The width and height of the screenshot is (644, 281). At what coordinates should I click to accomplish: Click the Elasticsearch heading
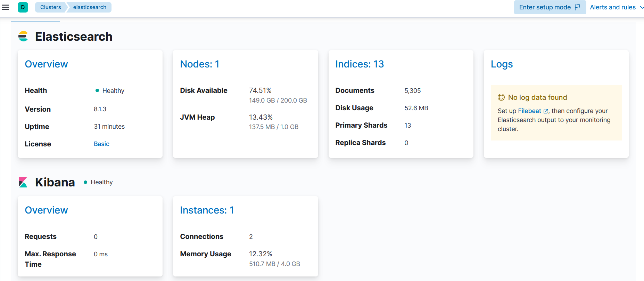(x=74, y=37)
